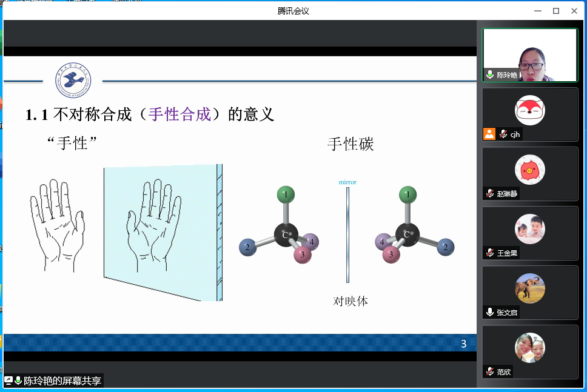Click the screen share icon at bottom left
Screen dimensions: 587x392
8,380
